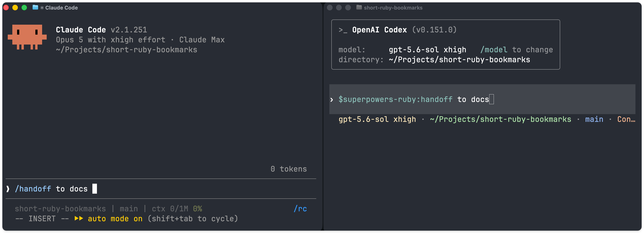The height and width of the screenshot is (233, 644).
Task: Click the main branch label in Codex footer
Action: [594, 119]
